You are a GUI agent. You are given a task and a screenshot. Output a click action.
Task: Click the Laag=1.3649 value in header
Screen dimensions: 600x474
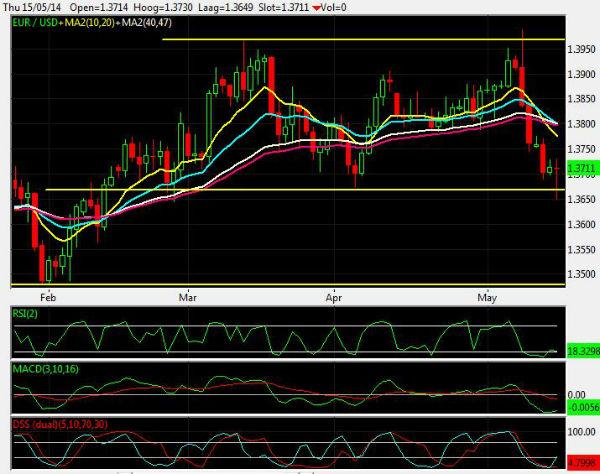225,7
